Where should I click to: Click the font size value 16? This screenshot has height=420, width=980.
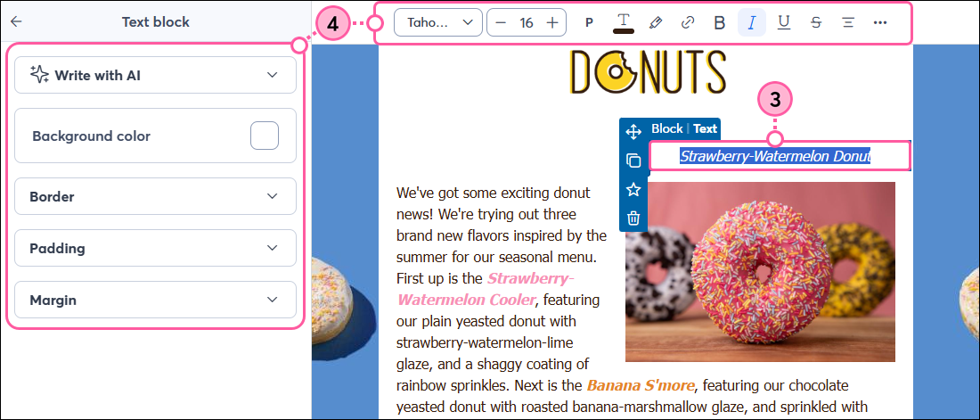[x=527, y=23]
